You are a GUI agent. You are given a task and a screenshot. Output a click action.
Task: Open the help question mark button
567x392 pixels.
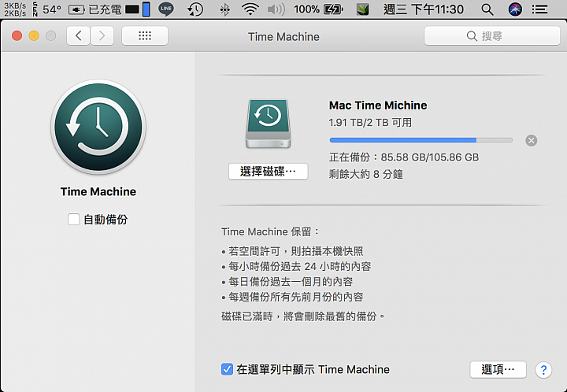[x=543, y=370]
